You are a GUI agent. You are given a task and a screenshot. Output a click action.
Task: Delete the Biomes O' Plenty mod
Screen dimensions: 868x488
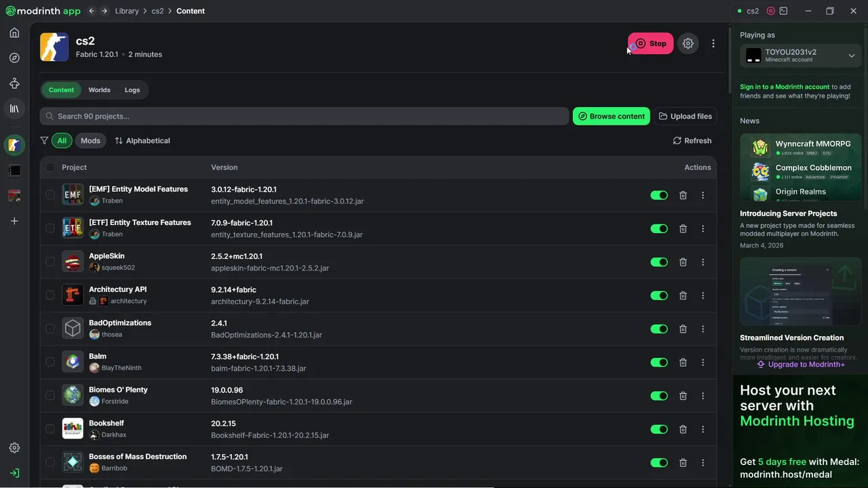(x=683, y=396)
